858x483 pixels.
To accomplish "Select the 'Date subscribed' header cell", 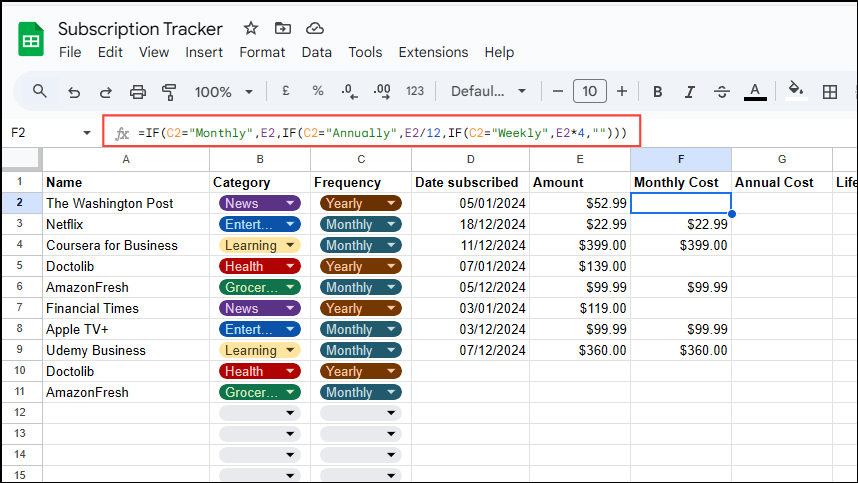I will coord(471,182).
